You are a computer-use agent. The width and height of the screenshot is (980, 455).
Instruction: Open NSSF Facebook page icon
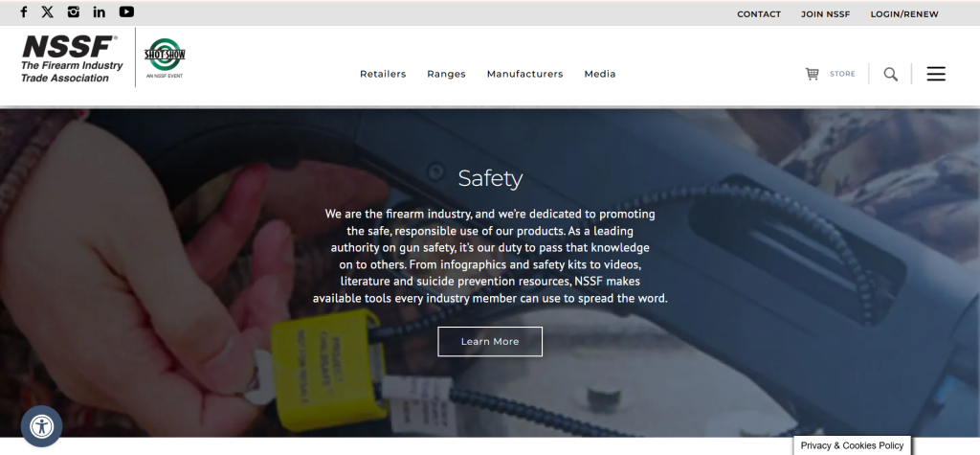24,11
